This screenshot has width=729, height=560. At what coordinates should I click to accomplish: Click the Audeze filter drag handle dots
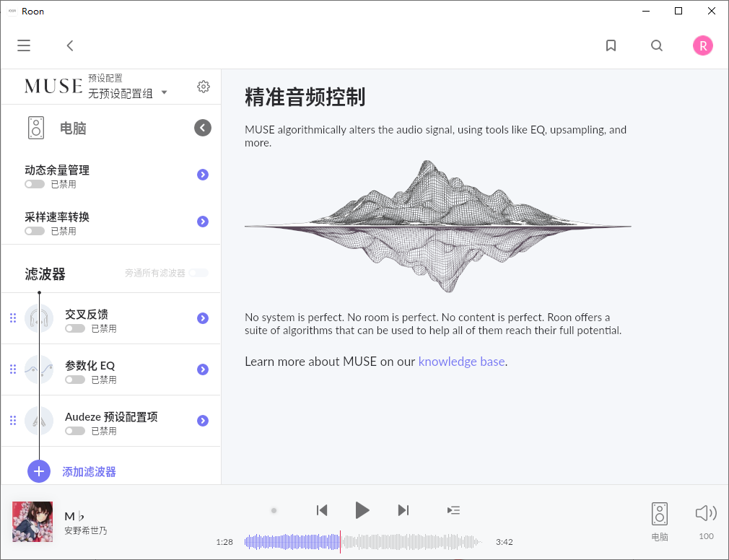(13, 420)
